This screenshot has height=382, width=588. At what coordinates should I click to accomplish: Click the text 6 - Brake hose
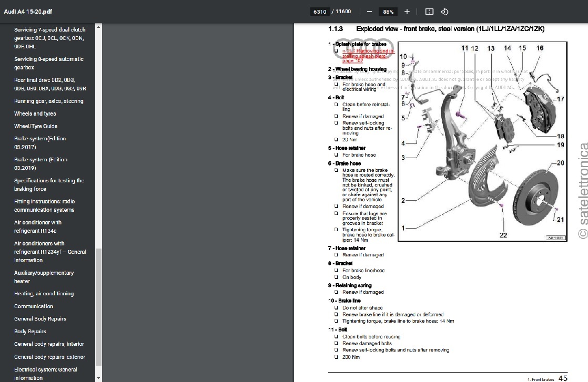[x=344, y=163]
